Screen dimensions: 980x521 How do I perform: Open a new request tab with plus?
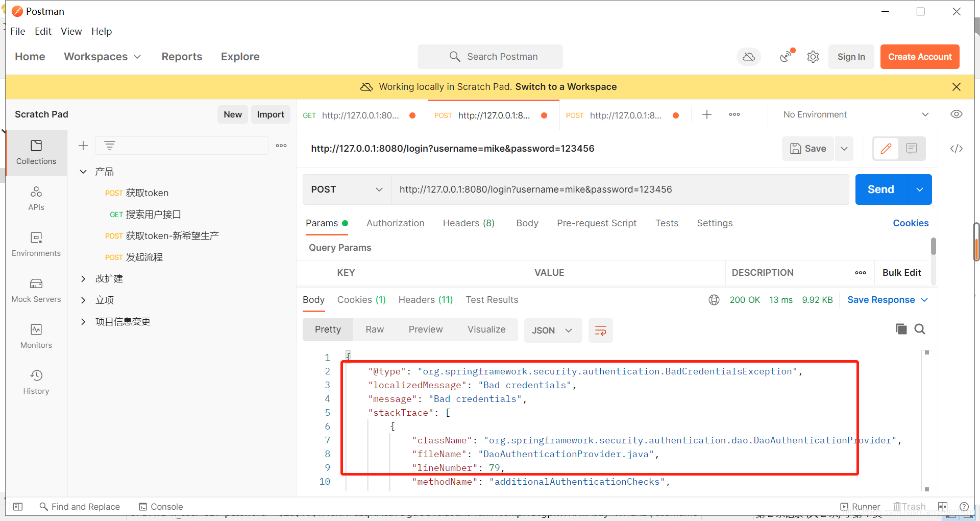(707, 114)
